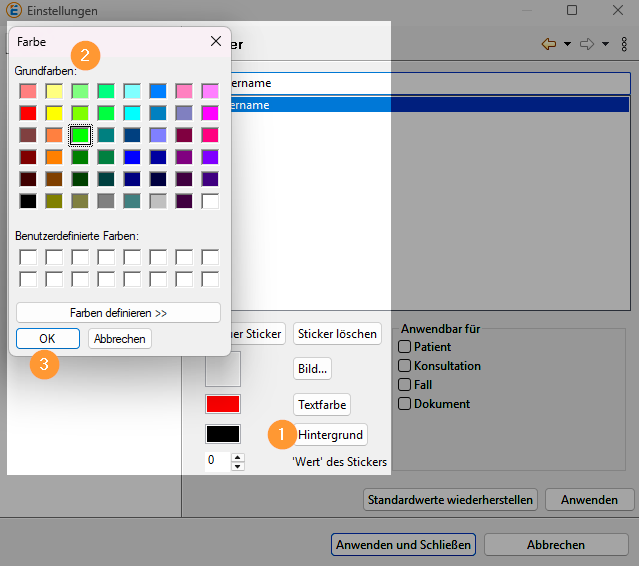Choose the white swatch in Grundfarben
639x566 pixels.
pyautogui.click(x=210, y=200)
